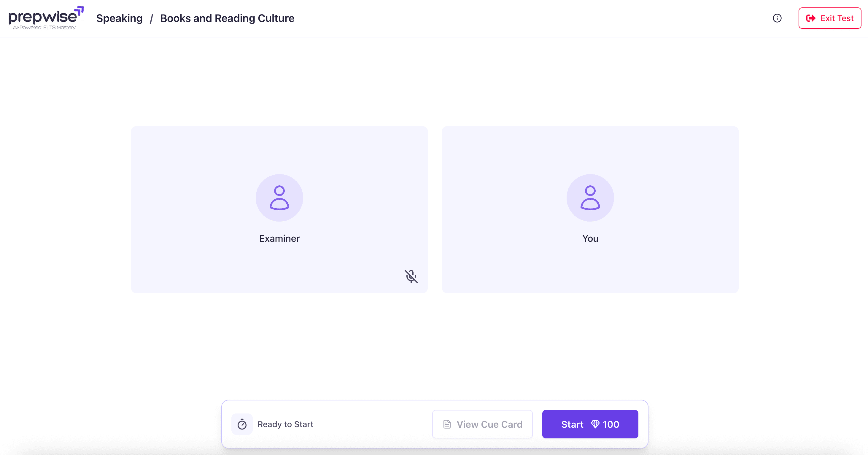Click the info icon in the header
This screenshot has height=455, width=868.
pyautogui.click(x=777, y=18)
